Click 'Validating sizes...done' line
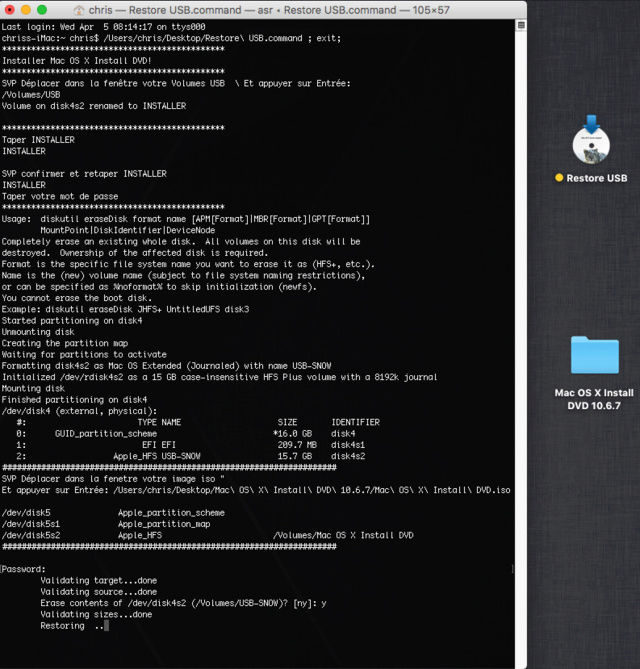The image size is (640, 669). pos(96,614)
